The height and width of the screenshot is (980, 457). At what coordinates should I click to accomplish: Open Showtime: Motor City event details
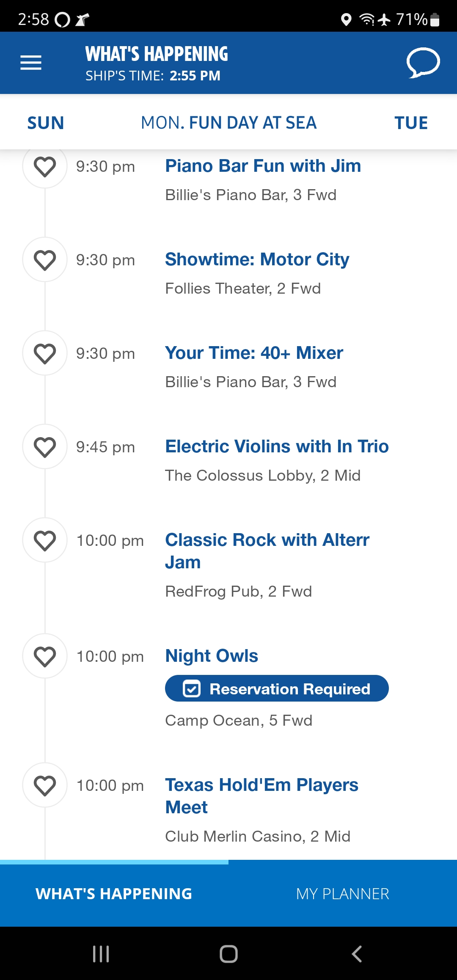[x=257, y=259]
